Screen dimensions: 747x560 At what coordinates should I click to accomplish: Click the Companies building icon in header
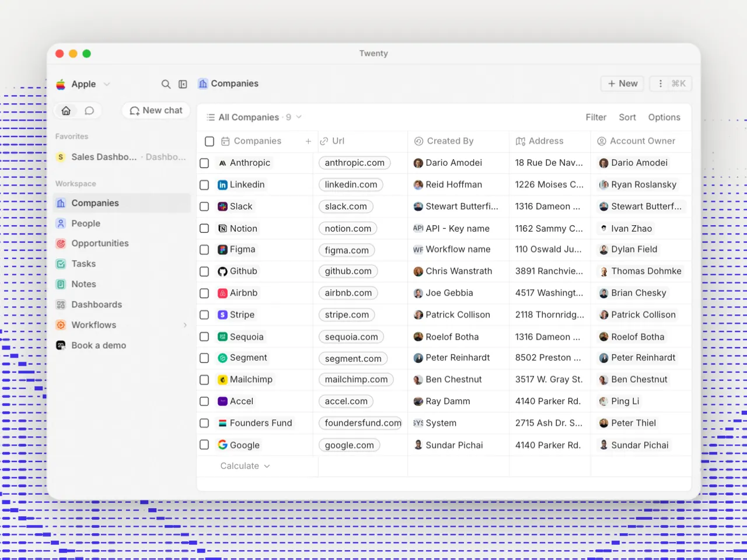pos(203,83)
